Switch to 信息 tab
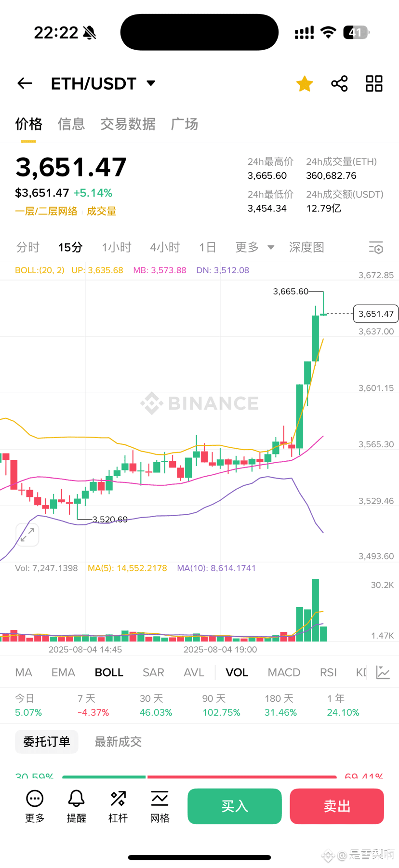The image size is (399, 868). click(x=71, y=124)
